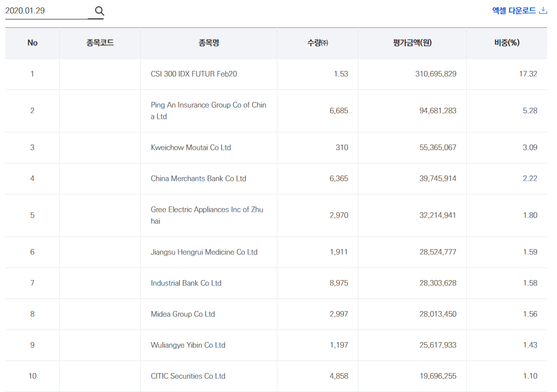Click the No column header
Screen dimensions: 557x392
(x=33, y=43)
